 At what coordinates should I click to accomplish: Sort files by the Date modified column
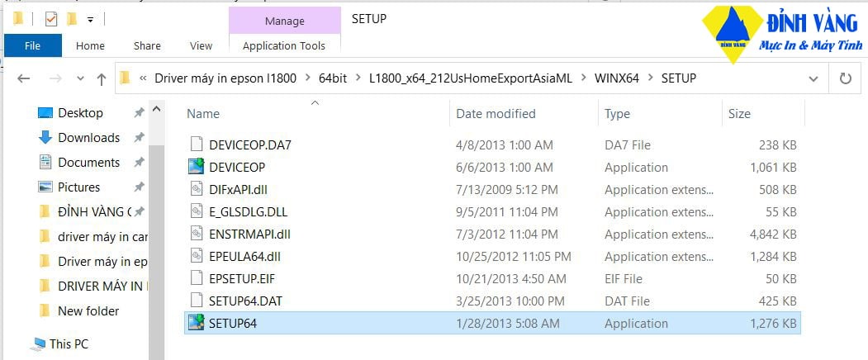(496, 114)
